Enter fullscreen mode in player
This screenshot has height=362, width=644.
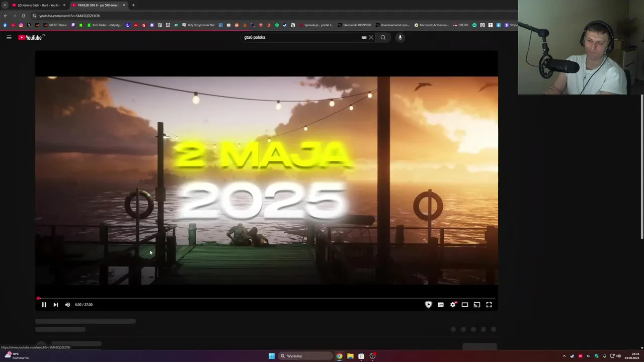pos(489,305)
